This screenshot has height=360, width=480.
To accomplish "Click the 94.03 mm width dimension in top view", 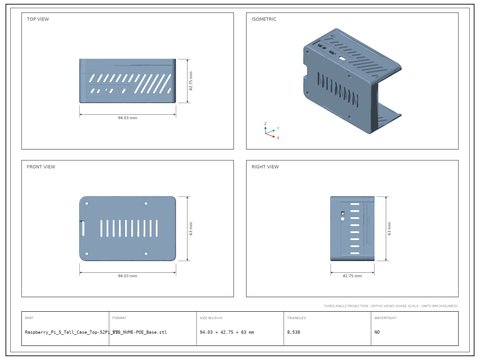I will [127, 118].
